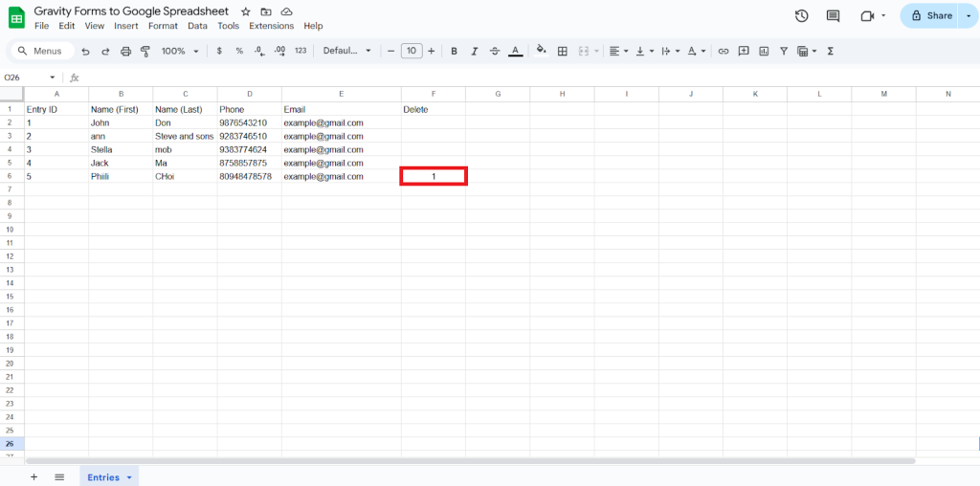Expand the Share options arrow
Image resolution: width=980 pixels, height=486 pixels.
969,15
